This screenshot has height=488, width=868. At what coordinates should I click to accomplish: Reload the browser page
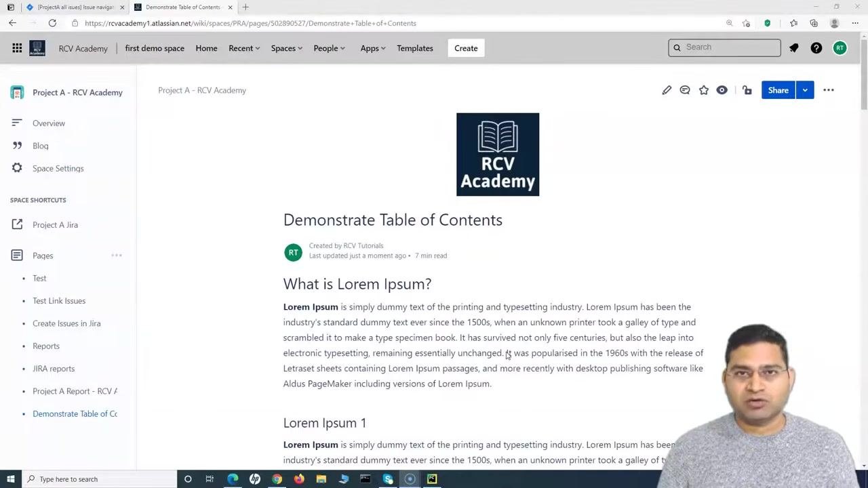tap(52, 23)
